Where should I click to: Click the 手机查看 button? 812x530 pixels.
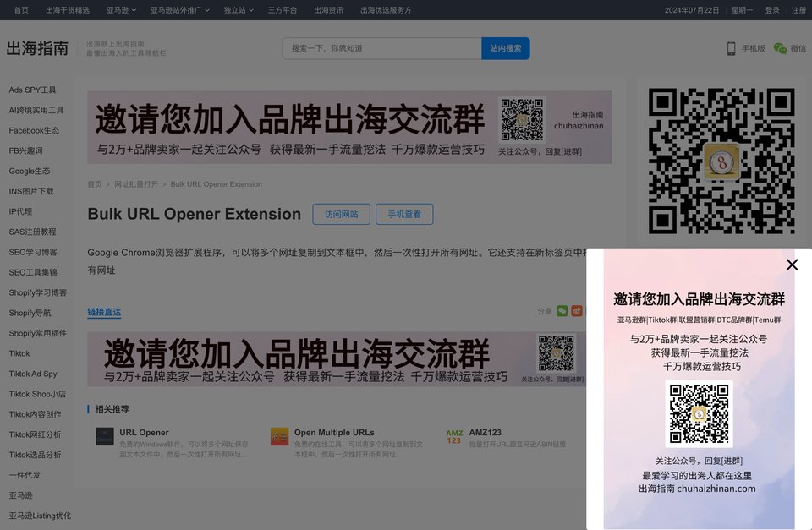[x=404, y=214]
